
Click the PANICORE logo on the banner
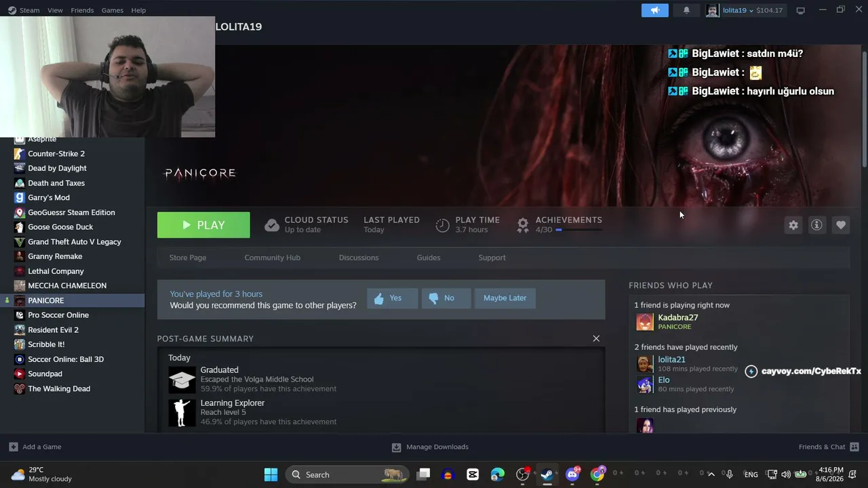click(200, 174)
